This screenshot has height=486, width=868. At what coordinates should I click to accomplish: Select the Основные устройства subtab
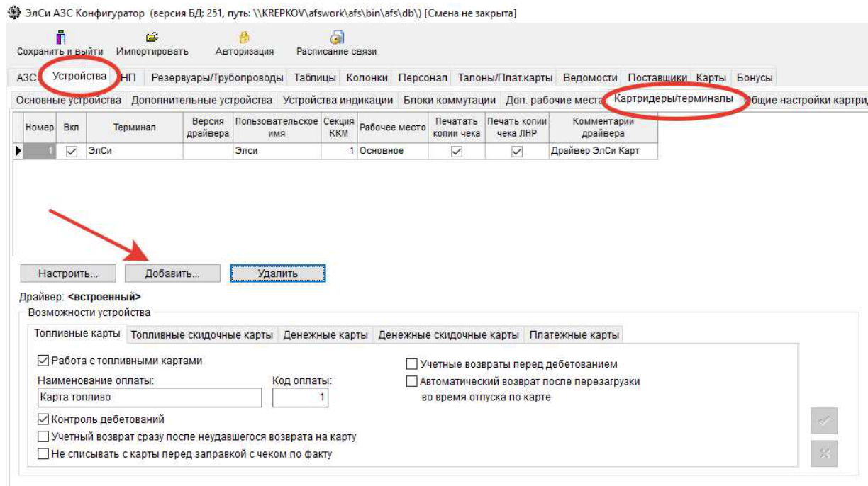pos(69,101)
